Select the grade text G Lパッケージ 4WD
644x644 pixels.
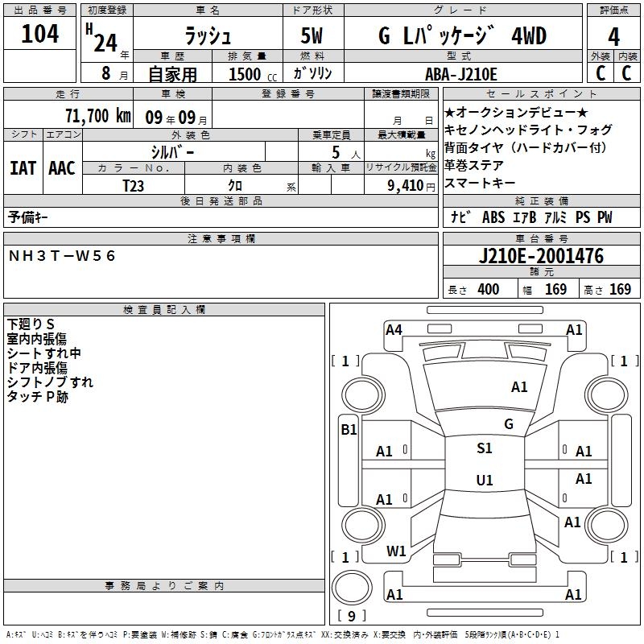pos(461,37)
